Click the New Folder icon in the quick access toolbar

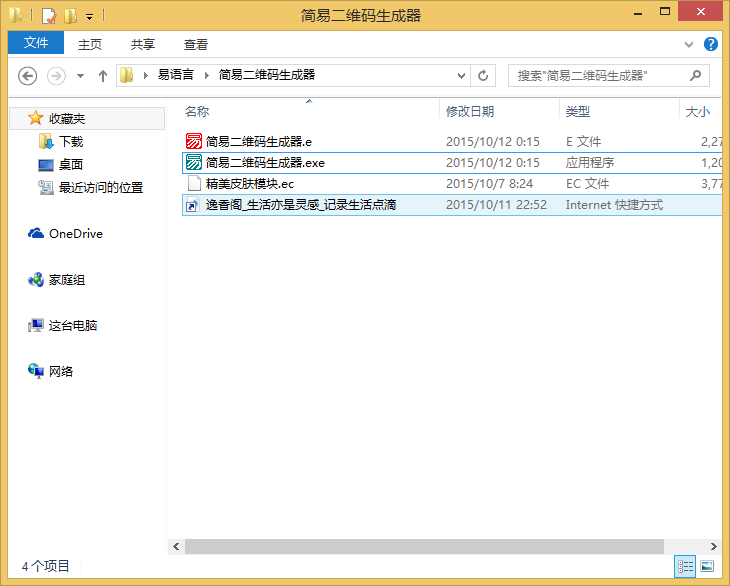point(70,16)
